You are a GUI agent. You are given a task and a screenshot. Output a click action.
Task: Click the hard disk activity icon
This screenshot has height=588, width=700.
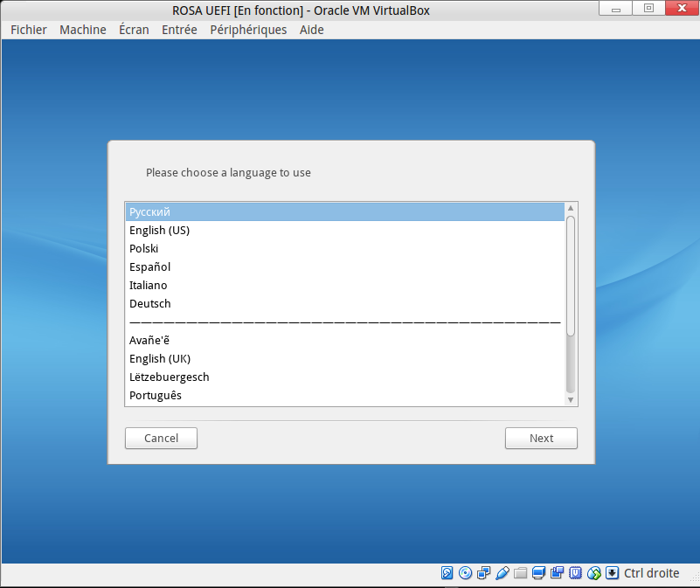coord(447,573)
